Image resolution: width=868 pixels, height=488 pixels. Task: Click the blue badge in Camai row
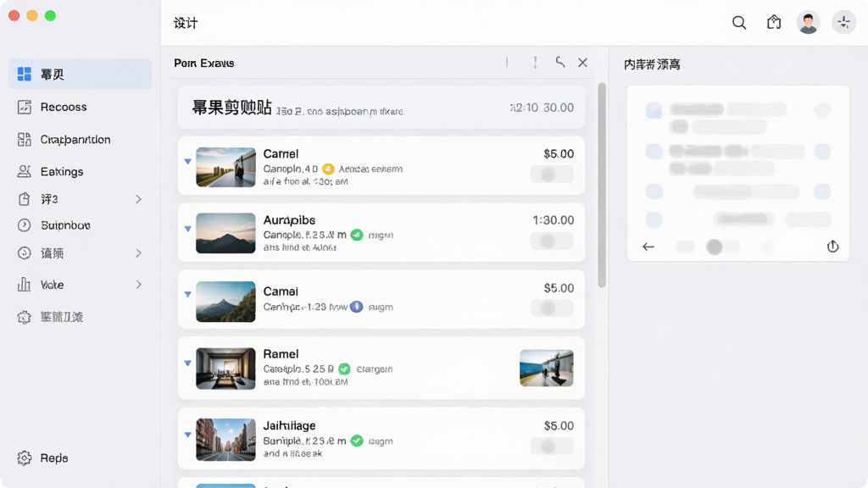tap(357, 307)
